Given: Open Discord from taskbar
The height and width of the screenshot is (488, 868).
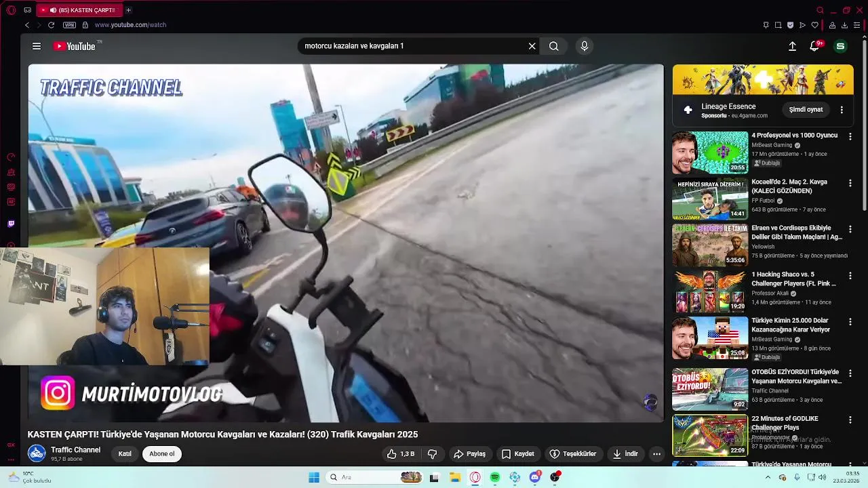Looking at the screenshot, I should (x=535, y=477).
